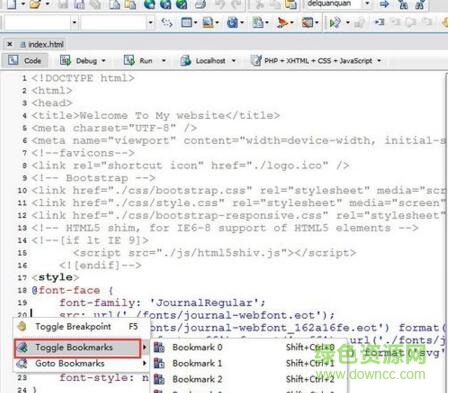Click the indent icon in second toolbar

(x=379, y=22)
